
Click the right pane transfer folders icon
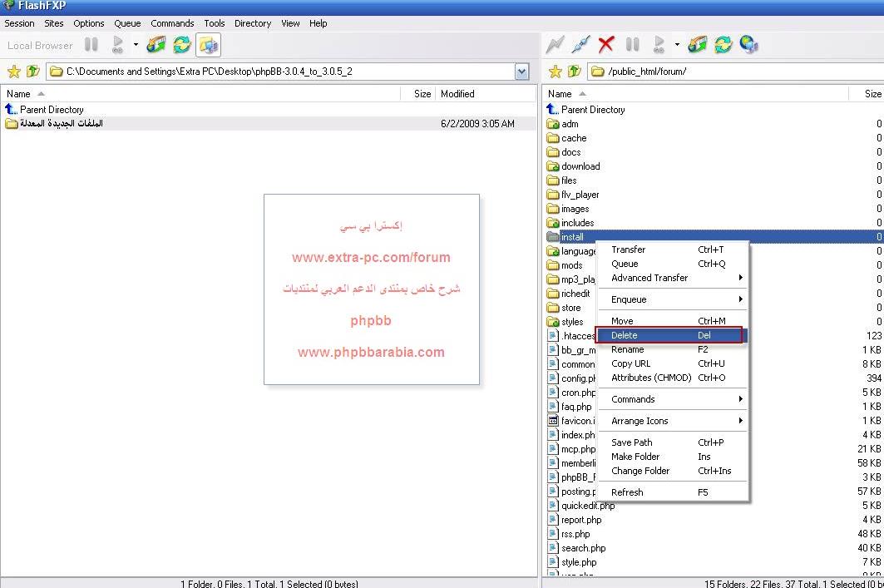tap(698, 45)
